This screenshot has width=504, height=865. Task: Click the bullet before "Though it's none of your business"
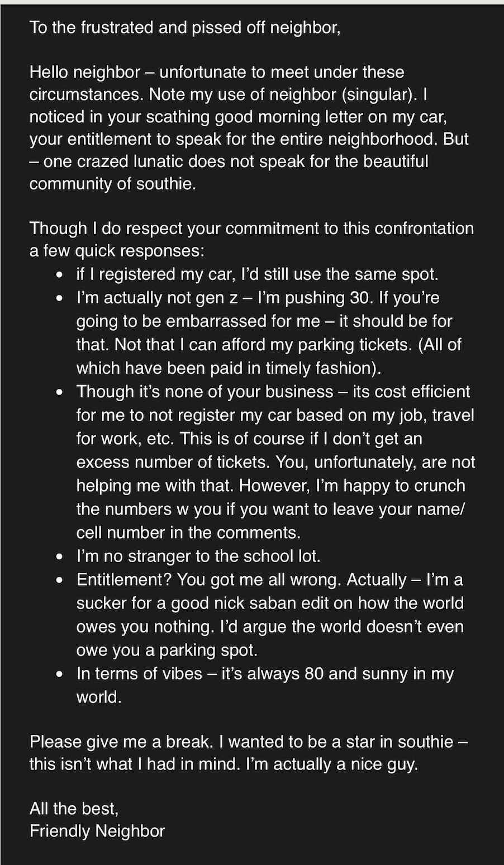pos(60,392)
